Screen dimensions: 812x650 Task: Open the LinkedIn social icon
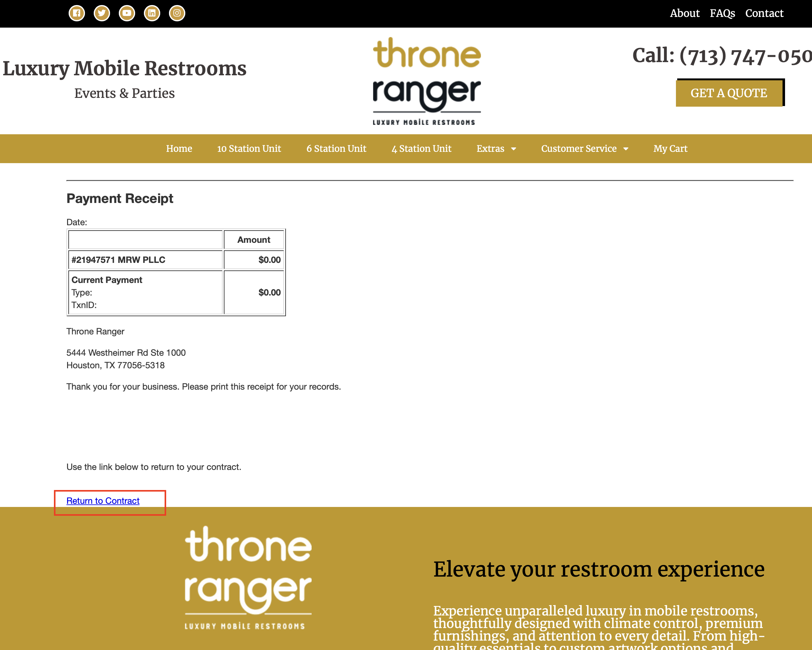pyautogui.click(x=152, y=13)
